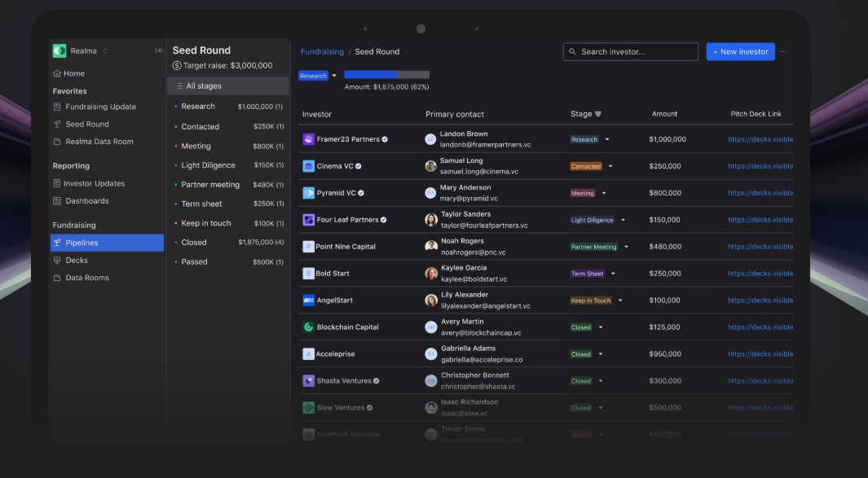Open the Realma workspace switcher chevron
The height and width of the screenshot is (478, 868).
point(105,51)
